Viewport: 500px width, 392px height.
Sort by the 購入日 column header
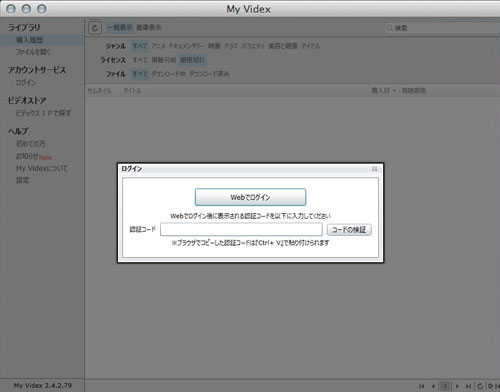point(383,90)
